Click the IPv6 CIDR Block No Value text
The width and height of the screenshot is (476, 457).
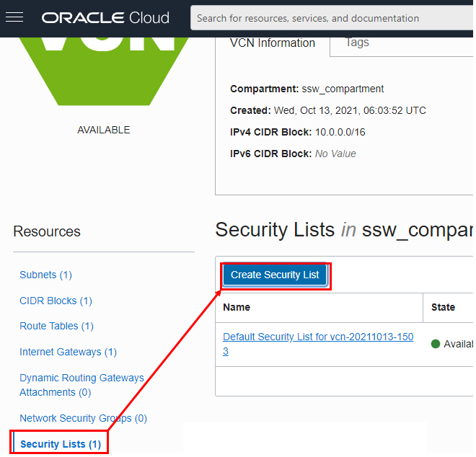[x=335, y=154]
